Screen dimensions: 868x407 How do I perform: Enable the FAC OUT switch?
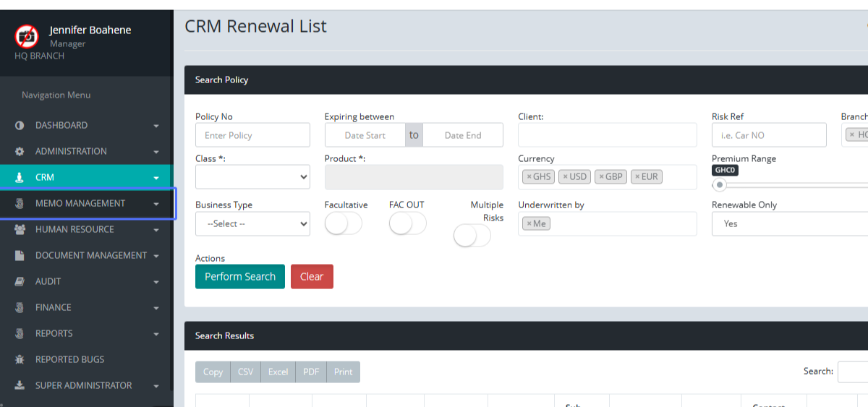pyautogui.click(x=407, y=223)
